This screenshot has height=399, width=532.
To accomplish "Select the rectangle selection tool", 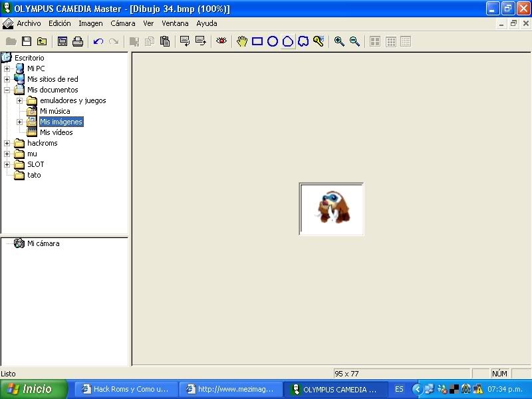I will click(257, 41).
